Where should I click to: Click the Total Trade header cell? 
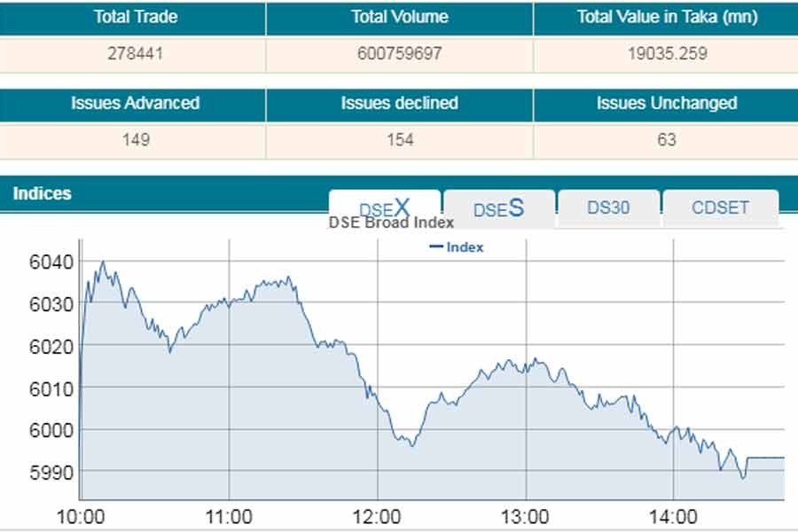pos(136,17)
